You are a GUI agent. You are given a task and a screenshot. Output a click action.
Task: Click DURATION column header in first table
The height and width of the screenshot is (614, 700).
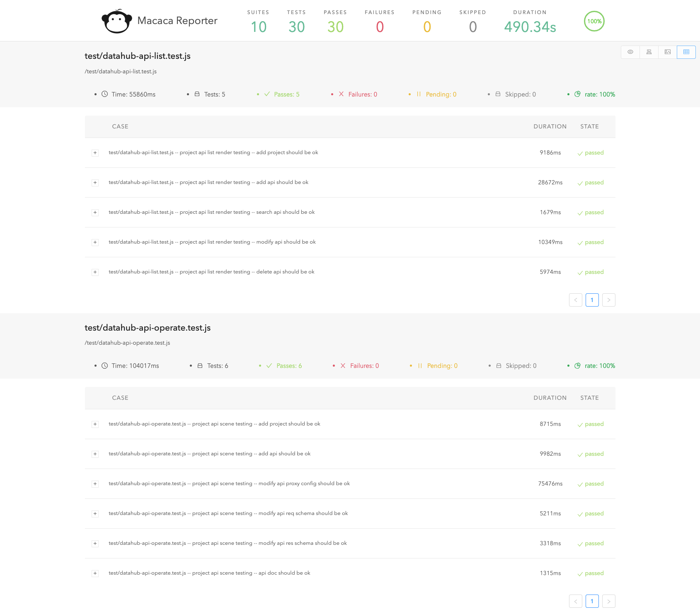click(x=550, y=126)
